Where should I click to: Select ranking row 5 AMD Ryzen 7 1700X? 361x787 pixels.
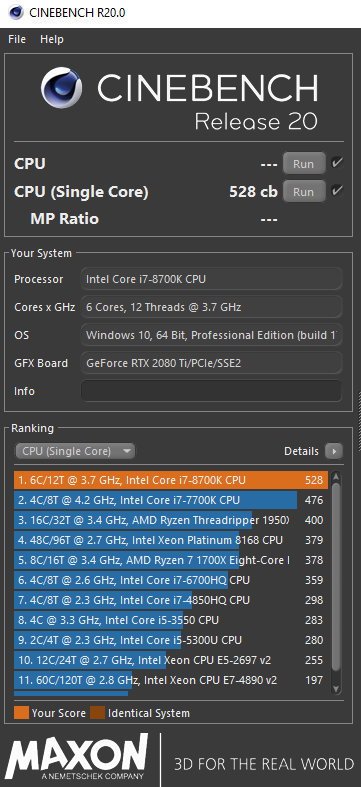(x=171, y=560)
